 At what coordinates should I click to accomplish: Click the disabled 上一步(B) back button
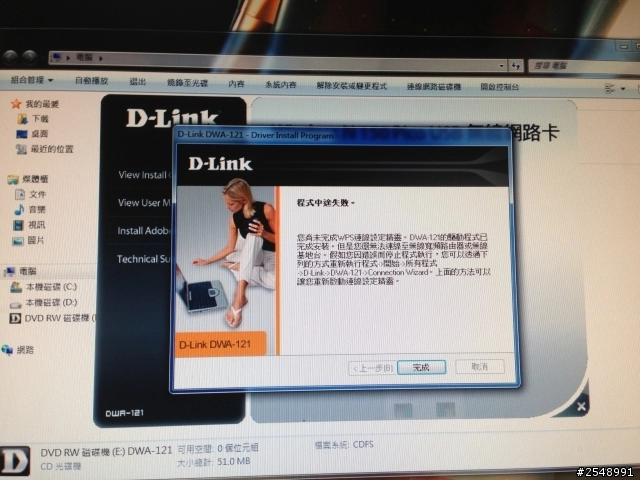point(372,368)
